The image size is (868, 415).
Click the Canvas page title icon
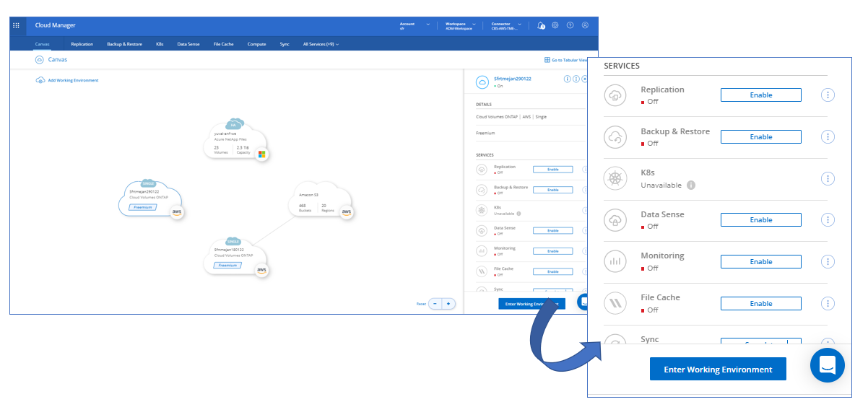[x=39, y=60]
